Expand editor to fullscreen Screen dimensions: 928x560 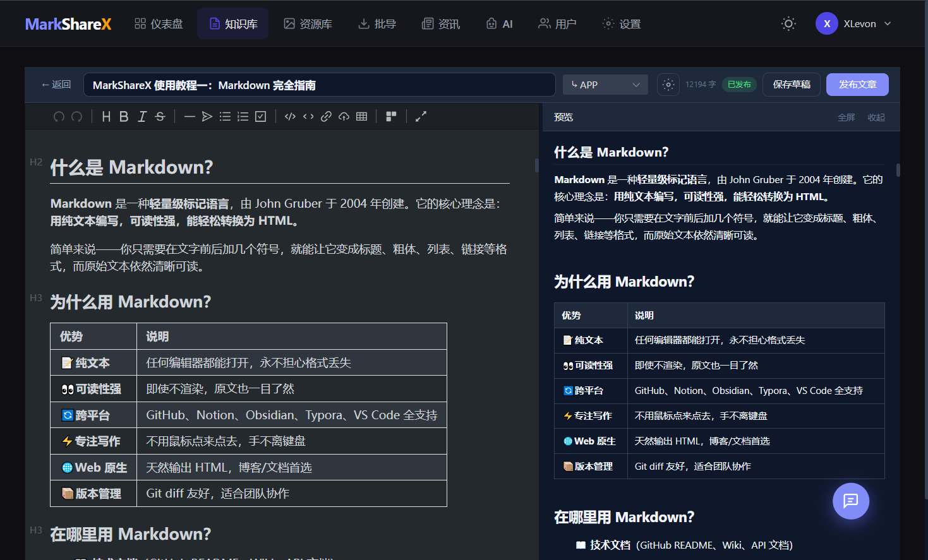pyautogui.click(x=421, y=116)
